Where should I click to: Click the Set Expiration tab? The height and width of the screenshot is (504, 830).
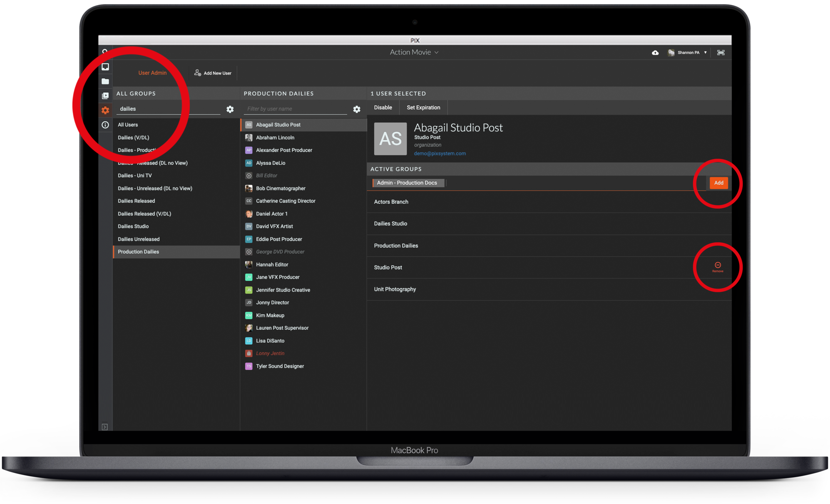click(423, 107)
